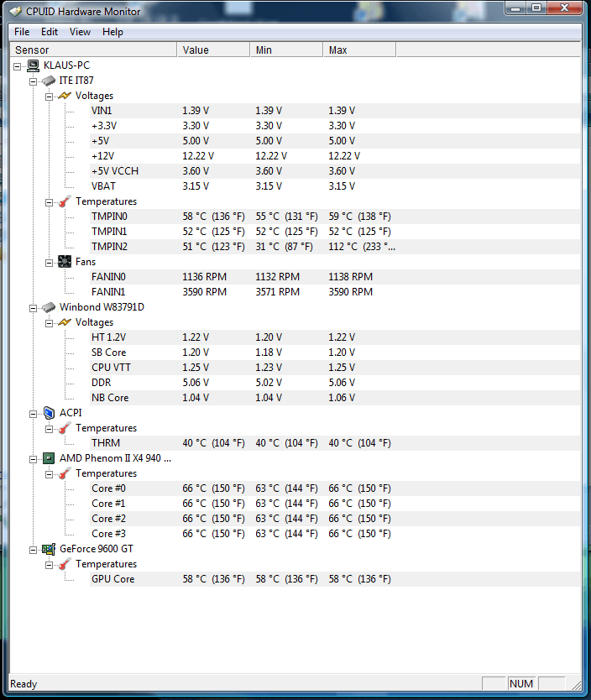This screenshot has width=591, height=700.
Task: Minimize the Hardware Monitor window
Action: 515,8
